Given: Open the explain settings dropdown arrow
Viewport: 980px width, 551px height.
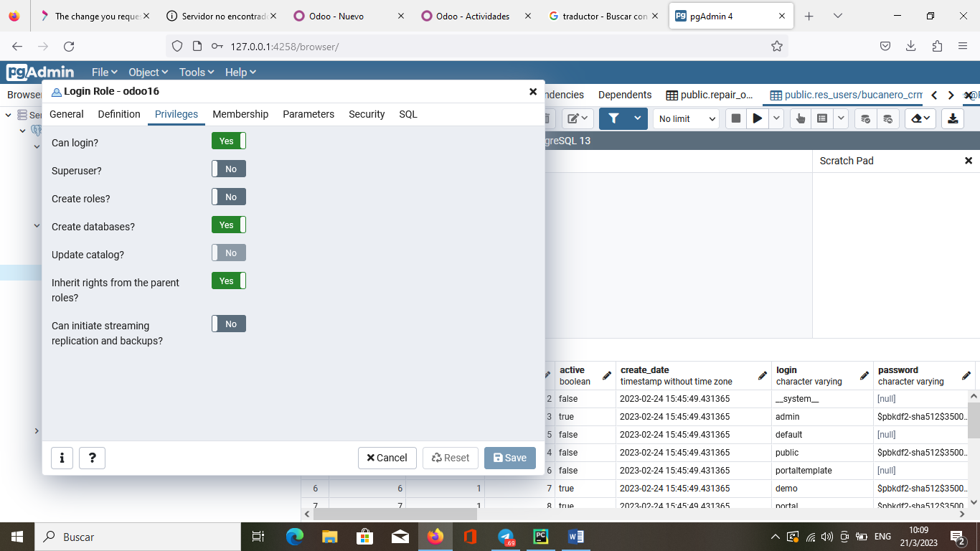Looking at the screenshot, I should point(840,118).
